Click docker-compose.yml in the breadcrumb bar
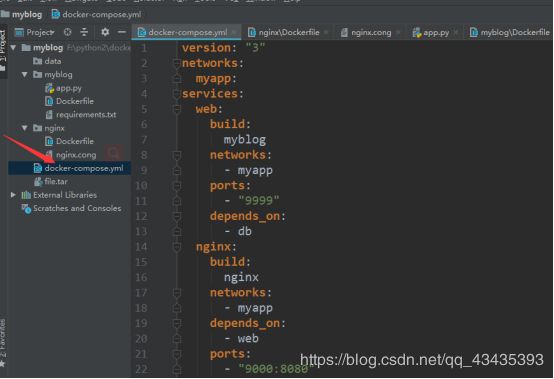Viewport: 554px width, 379px height. tap(101, 14)
